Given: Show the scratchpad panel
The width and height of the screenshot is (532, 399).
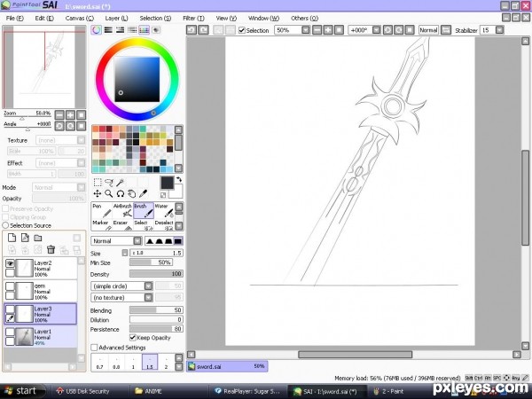Looking at the screenshot, I should (x=156, y=30).
